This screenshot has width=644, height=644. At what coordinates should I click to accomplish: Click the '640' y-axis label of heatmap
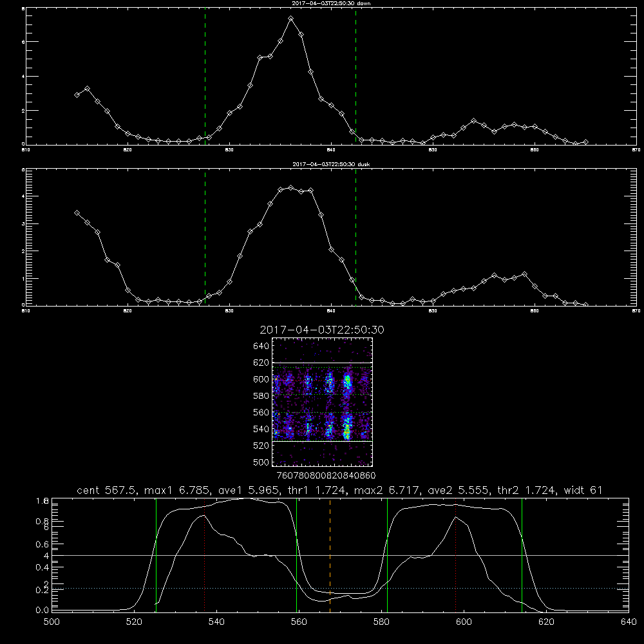[x=261, y=346]
